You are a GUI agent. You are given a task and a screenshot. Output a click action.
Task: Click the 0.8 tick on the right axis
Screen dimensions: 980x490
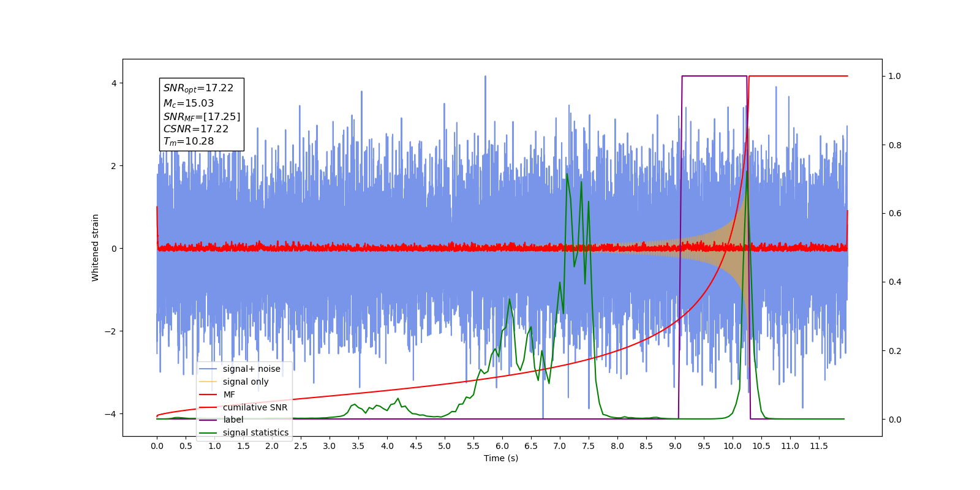(895, 145)
